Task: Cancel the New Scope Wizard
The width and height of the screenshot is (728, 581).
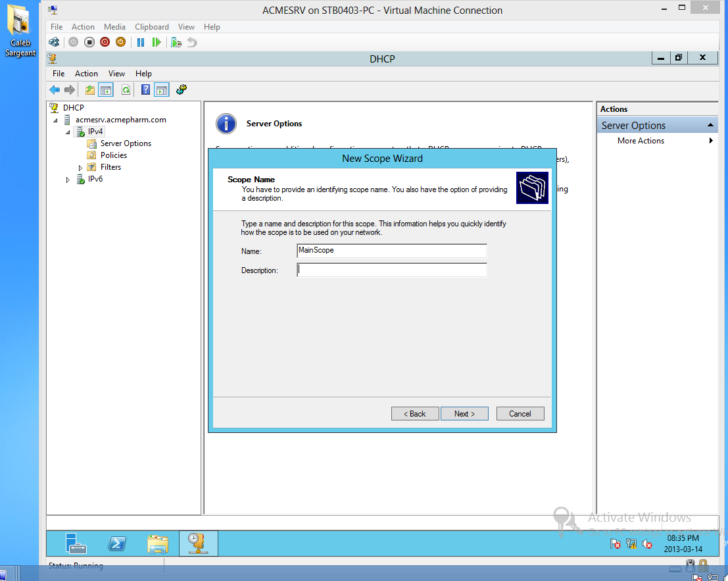Action: pos(520,414)
